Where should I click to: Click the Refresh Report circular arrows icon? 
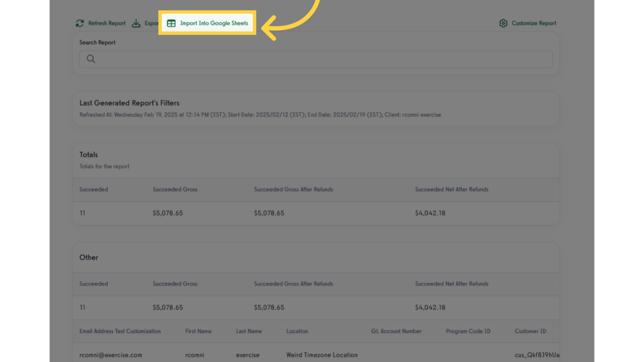tap(80, 23)
